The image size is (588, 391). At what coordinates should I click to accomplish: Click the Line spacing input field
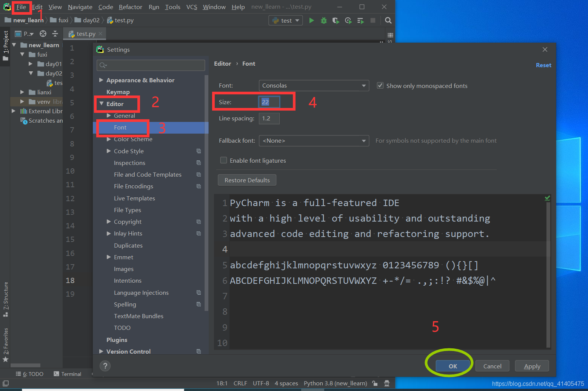click(269, 119)
